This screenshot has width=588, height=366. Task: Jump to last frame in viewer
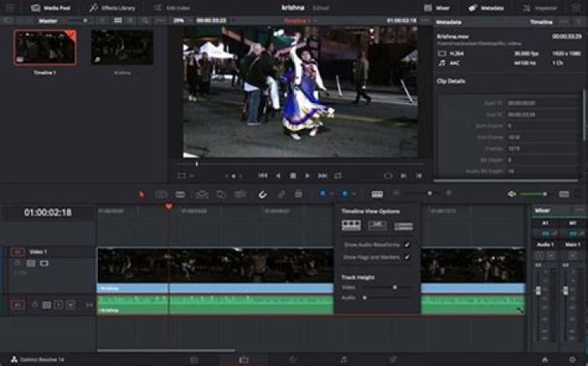pos(323,176)
